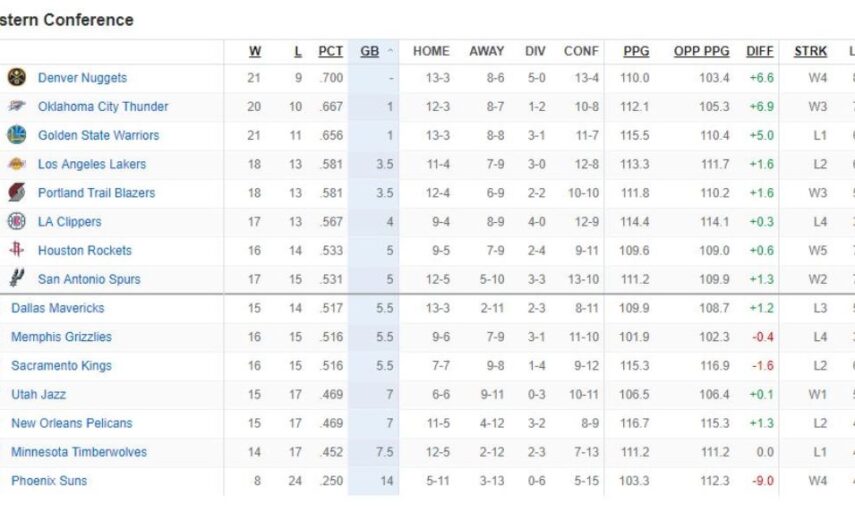Image resolution: width=855 pixels, height=513 pixels.
Task: Click the San Antonio Spurs logo
Action: tap(16, 279)
